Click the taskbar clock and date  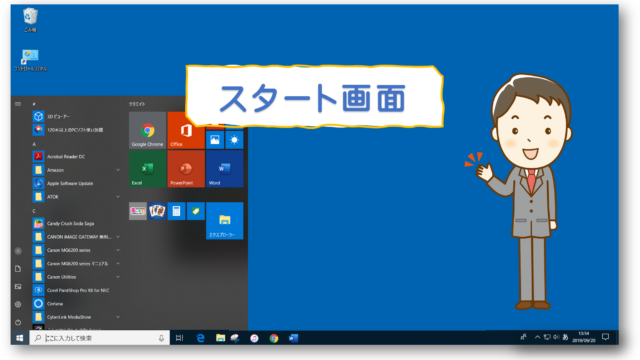click(584, 337)
